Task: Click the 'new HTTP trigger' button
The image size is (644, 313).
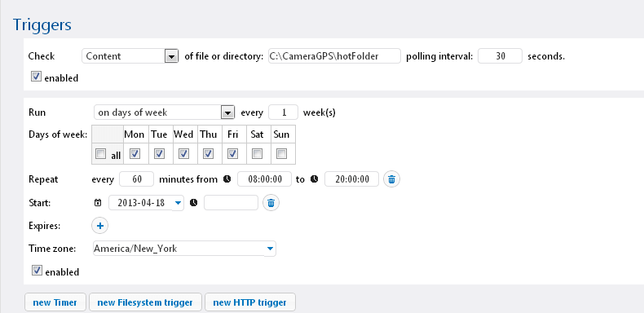Action: pos(249,302)
